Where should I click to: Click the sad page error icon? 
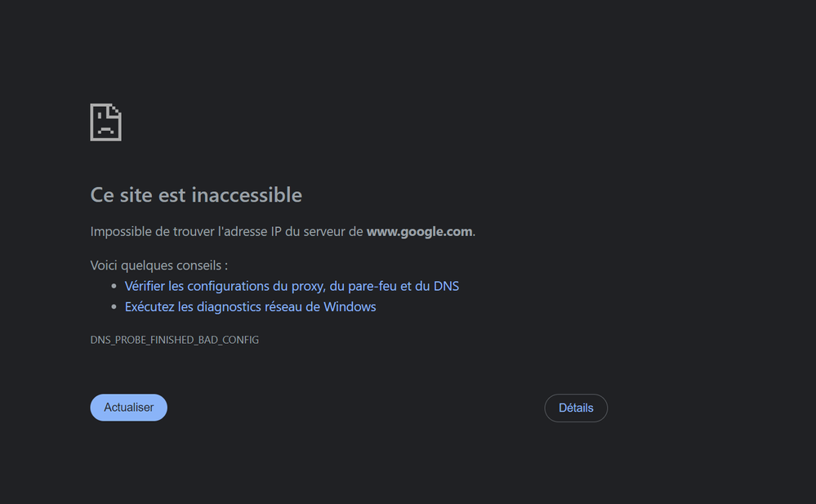point(105,123)
